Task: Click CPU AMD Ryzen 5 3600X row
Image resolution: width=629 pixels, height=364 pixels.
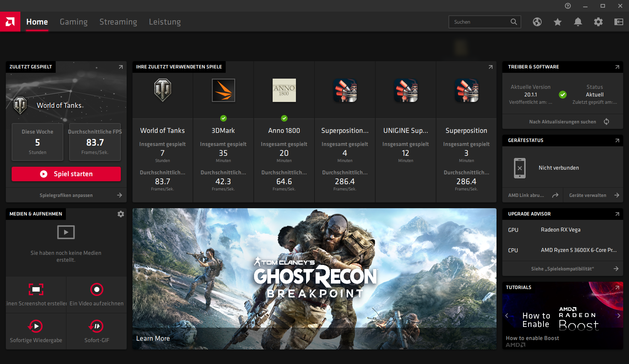Action: point(563,250)
